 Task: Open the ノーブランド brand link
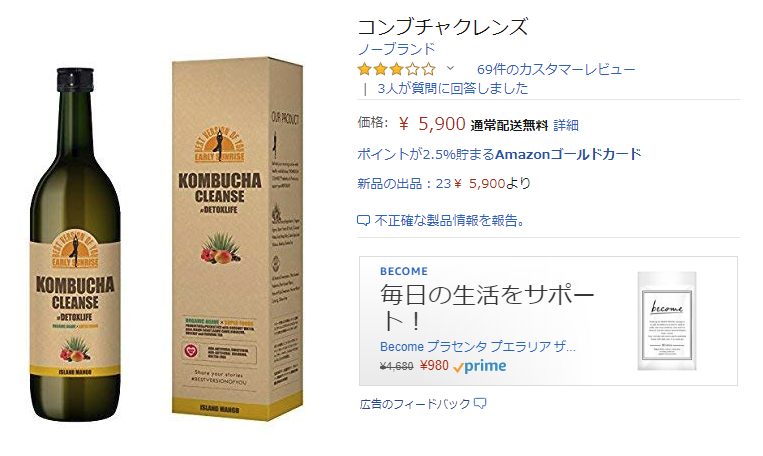pos(396,49)
